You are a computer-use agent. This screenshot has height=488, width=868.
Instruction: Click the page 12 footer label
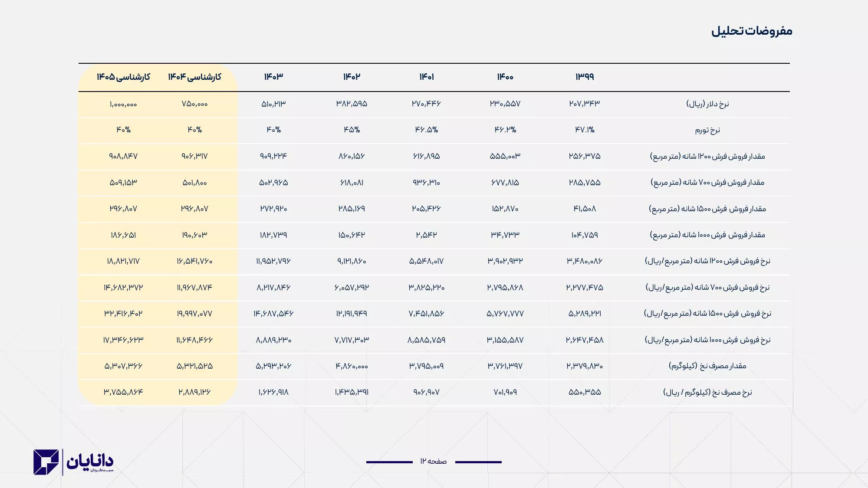tap(433, 461)
